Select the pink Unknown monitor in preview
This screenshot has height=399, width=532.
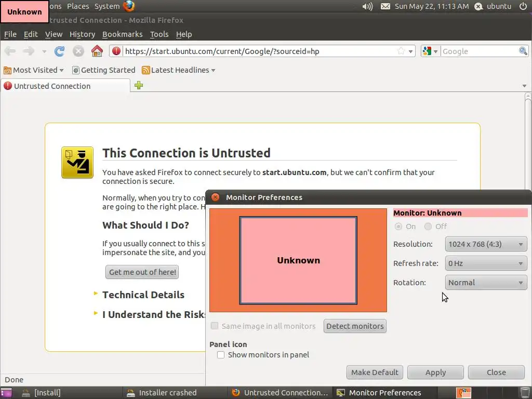point(298,260)
